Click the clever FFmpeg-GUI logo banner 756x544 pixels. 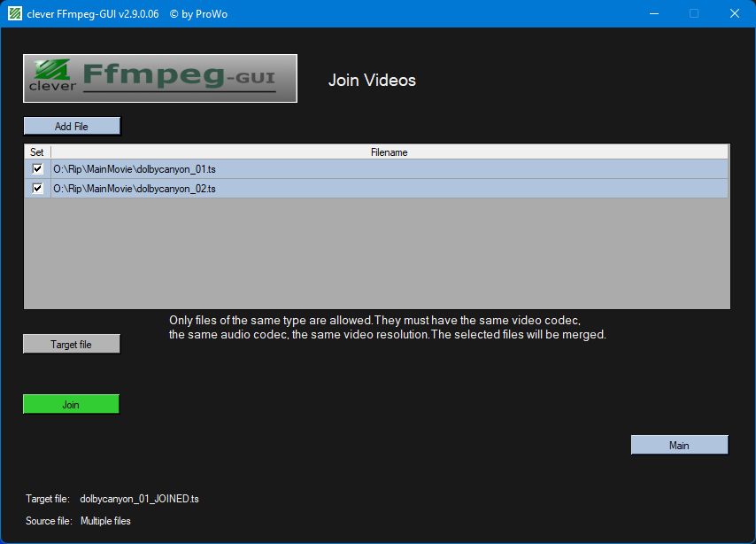tap(160, 78)
